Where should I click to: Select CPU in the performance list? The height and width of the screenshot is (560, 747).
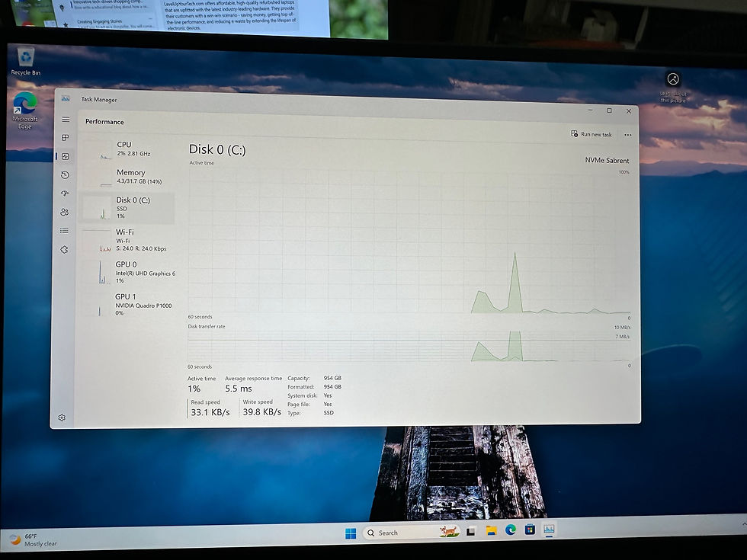click(128, 149)
